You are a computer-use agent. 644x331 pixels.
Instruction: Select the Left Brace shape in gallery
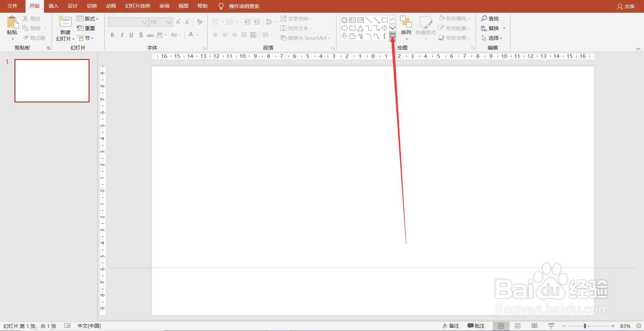point(385,36)
